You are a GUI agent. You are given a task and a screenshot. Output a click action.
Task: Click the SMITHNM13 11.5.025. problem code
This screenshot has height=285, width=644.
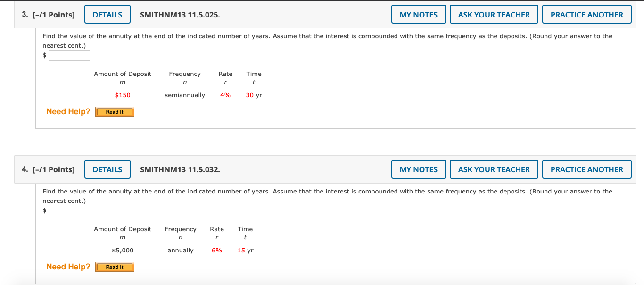point(180,15)
